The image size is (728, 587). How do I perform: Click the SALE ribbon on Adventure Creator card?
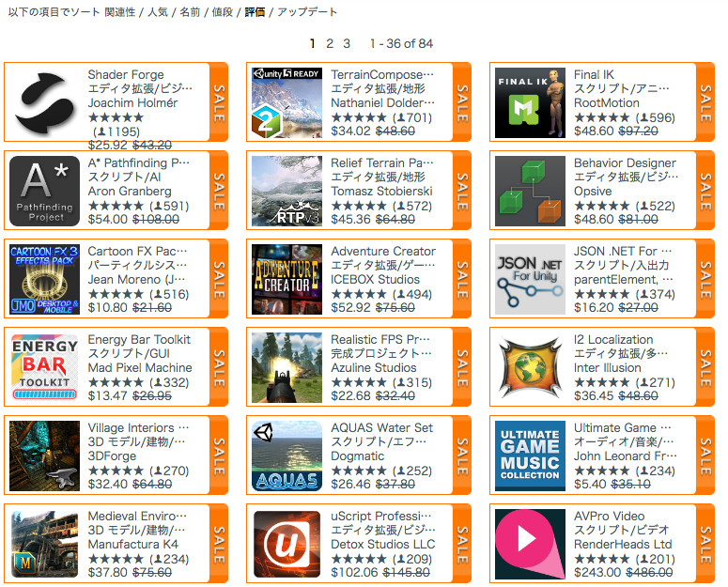coord(462,279)
